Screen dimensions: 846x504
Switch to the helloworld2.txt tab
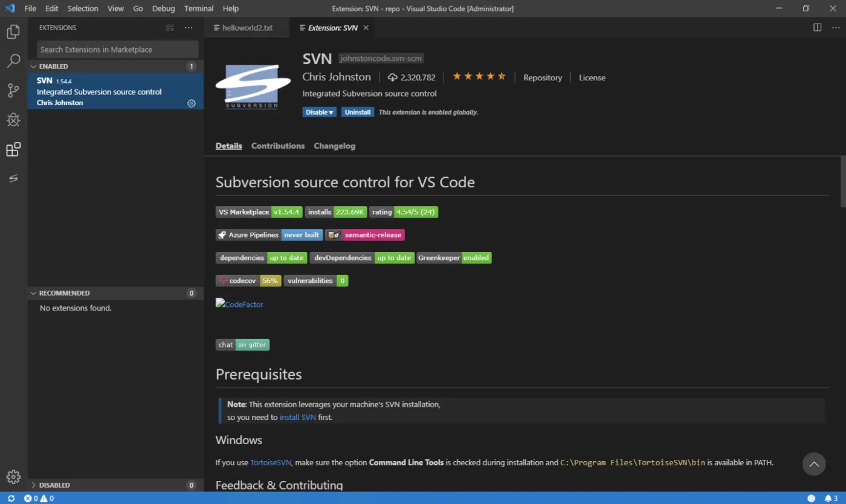pos(247,28)
